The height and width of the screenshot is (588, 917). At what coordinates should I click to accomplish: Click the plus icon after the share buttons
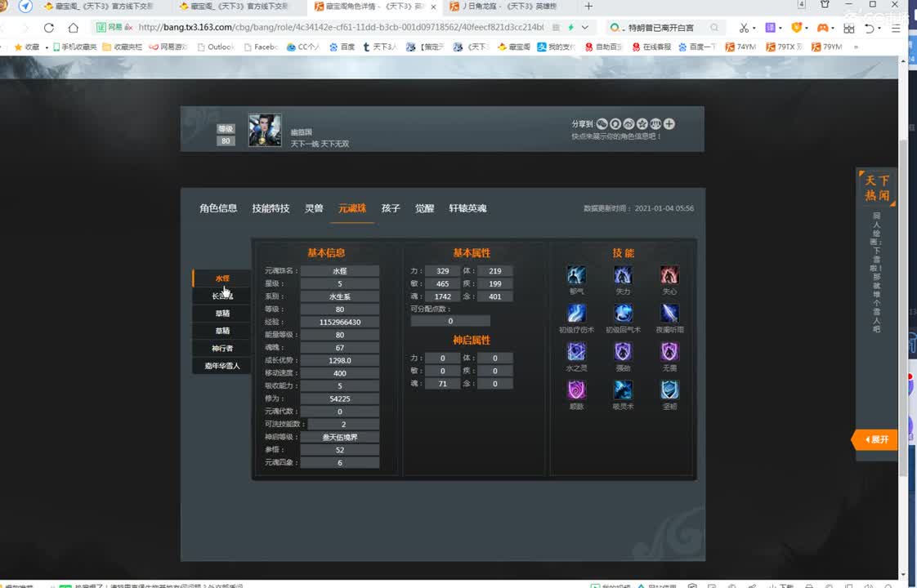tap(669, 123)
